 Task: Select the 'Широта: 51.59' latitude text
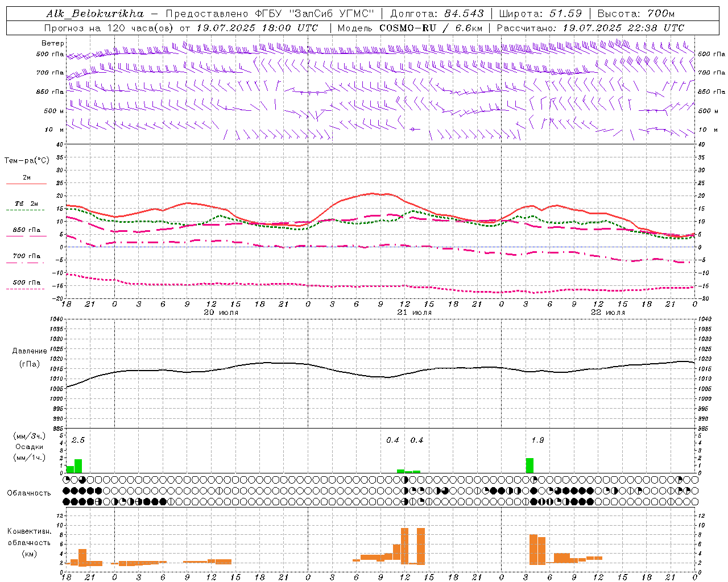click(x=540, y=14)
